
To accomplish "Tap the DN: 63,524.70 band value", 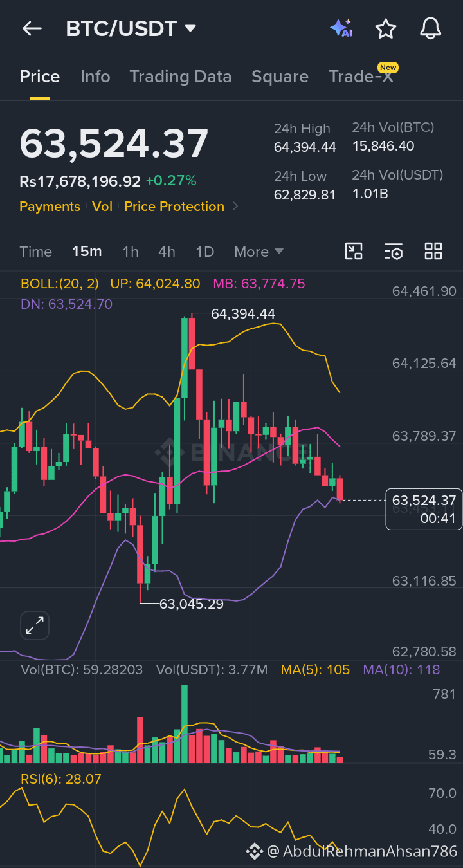I will click(x=66, y=304).
